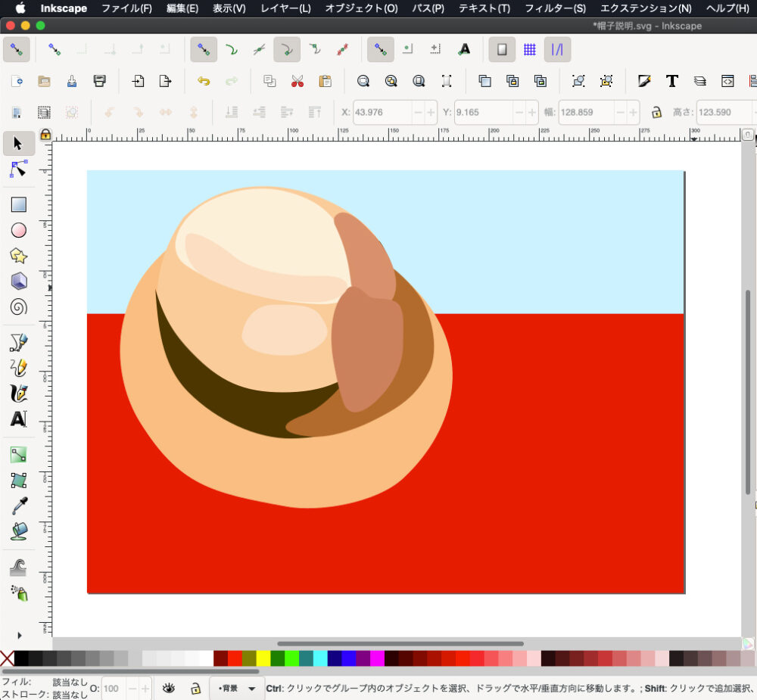Pick the yellow swatch in the palette
This screenshot has width=757, height=700.
click(x=263, y=658)
